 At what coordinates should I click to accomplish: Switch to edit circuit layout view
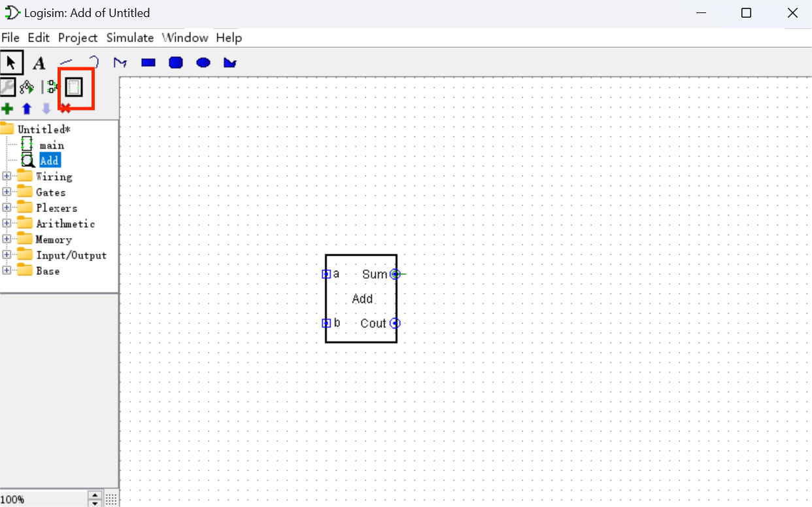point(52,86)
